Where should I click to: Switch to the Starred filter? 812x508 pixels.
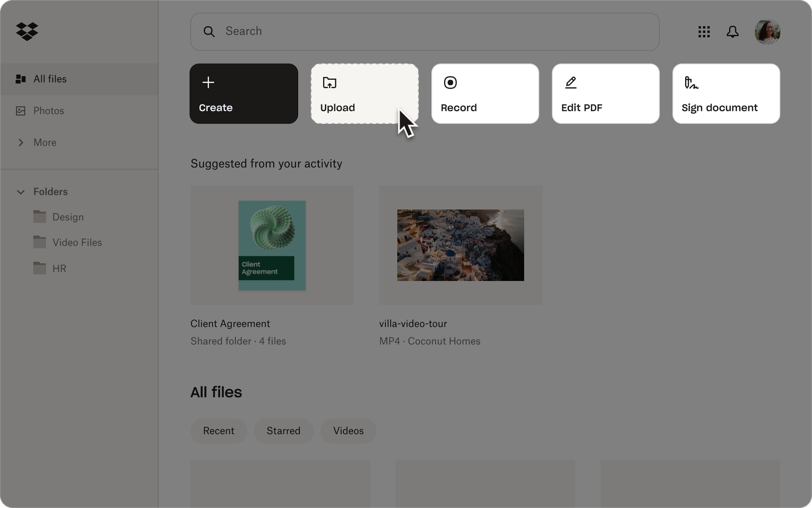(284, 431)
